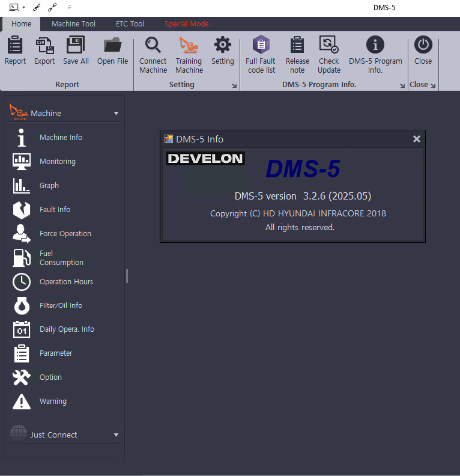
Task: Click Connect Machine magnifier icon
Action: [153, 44]
